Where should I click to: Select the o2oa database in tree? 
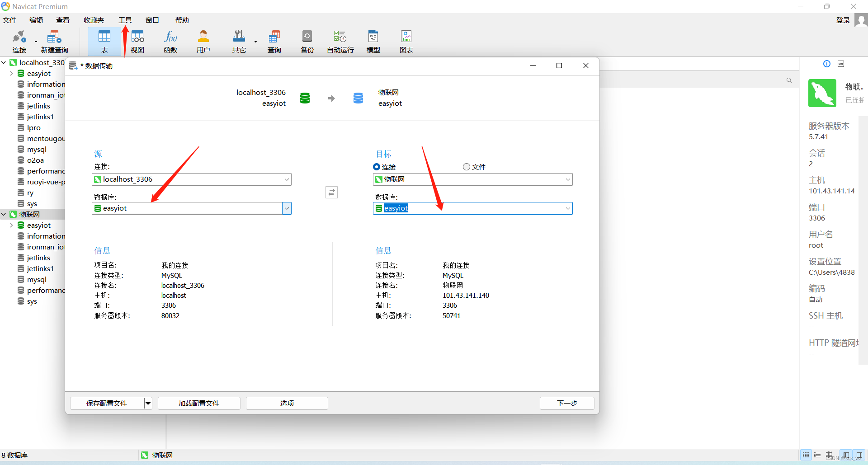[35, 160]
